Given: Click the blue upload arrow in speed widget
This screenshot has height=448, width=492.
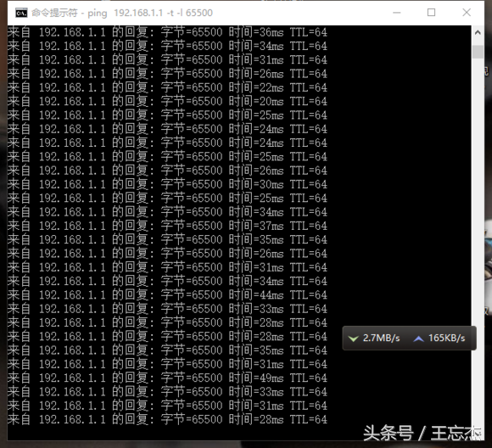Looking at the screenshot, I should (418, 339).
